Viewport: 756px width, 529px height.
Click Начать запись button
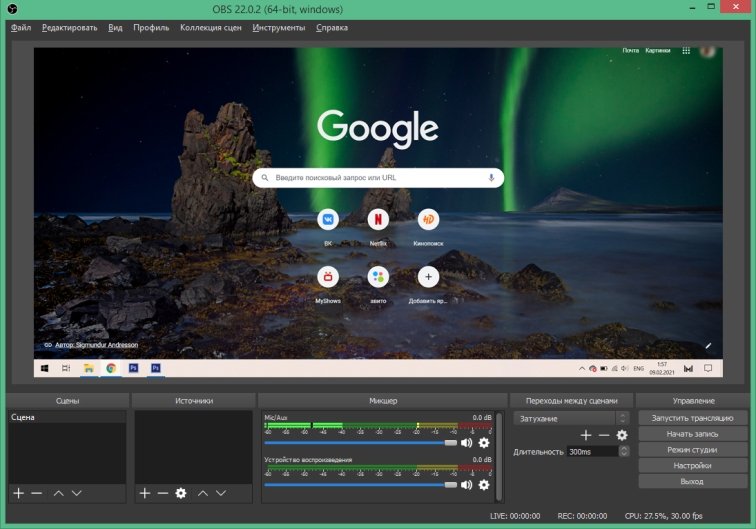click(692, 434)
